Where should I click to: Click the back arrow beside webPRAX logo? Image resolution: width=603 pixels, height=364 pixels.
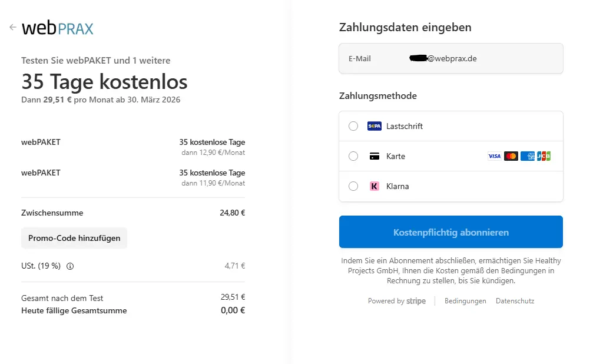coord(12,27)
